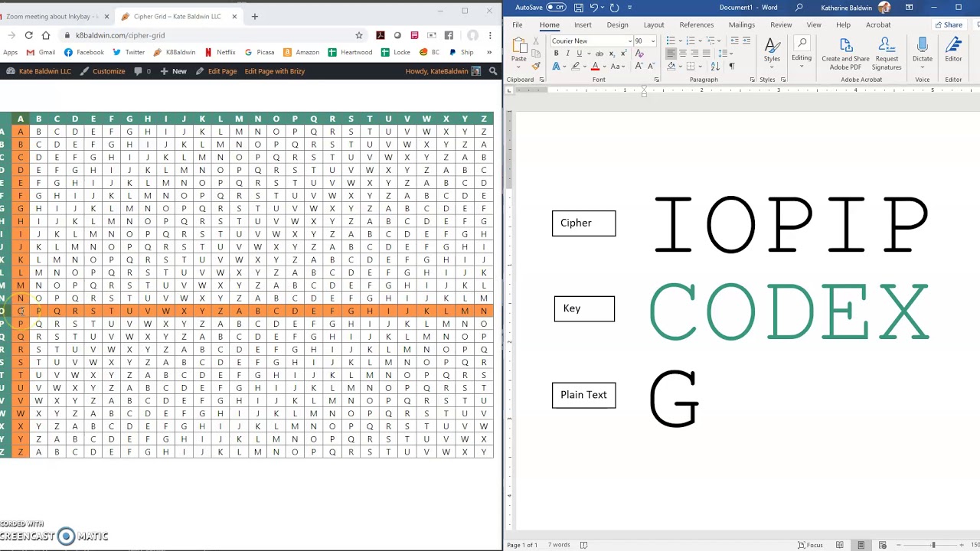Open the bookmarks overflow chevron in Chrome

[489, 52]
